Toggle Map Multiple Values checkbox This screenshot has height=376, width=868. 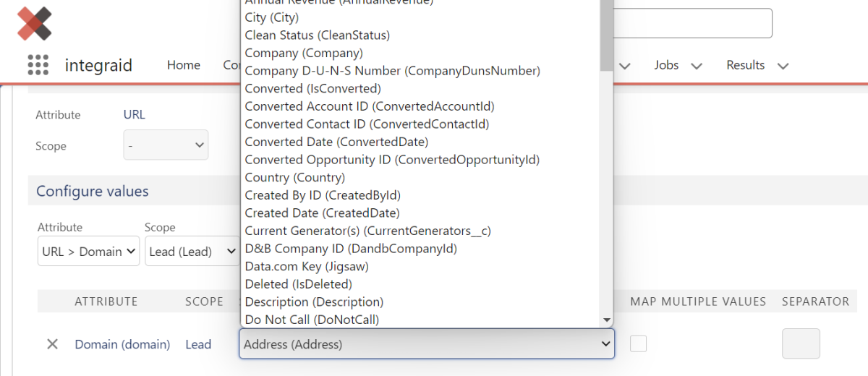[x=638, y=343]
